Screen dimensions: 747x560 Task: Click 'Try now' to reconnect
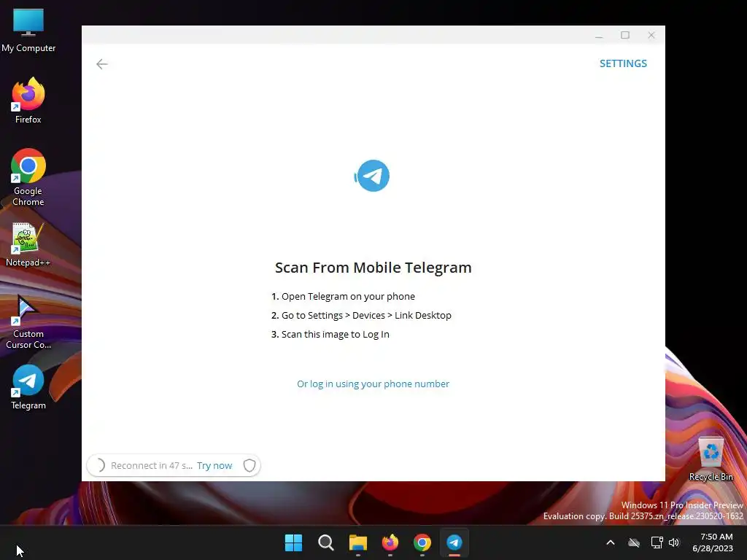tap(214, 466)
